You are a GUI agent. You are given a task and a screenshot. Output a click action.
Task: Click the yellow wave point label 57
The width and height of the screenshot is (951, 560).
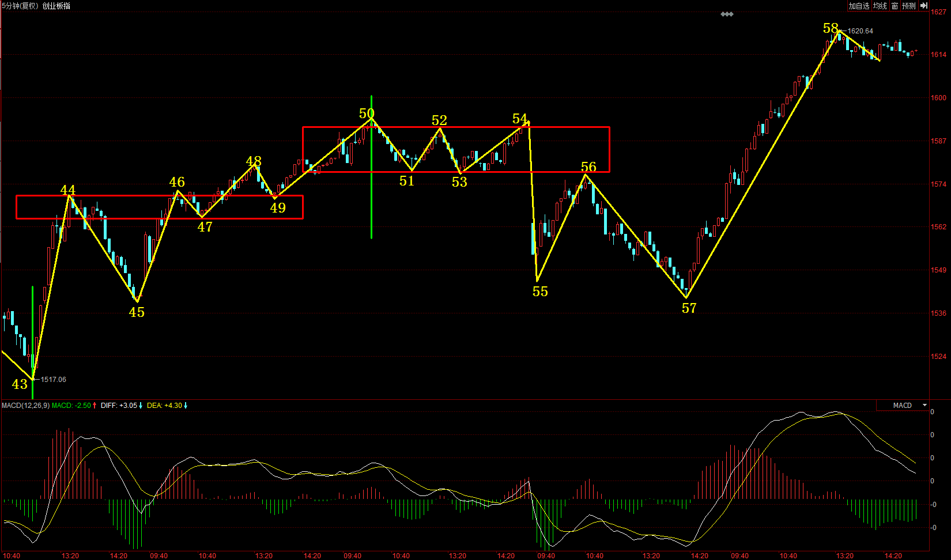click(x=689, y=308)
